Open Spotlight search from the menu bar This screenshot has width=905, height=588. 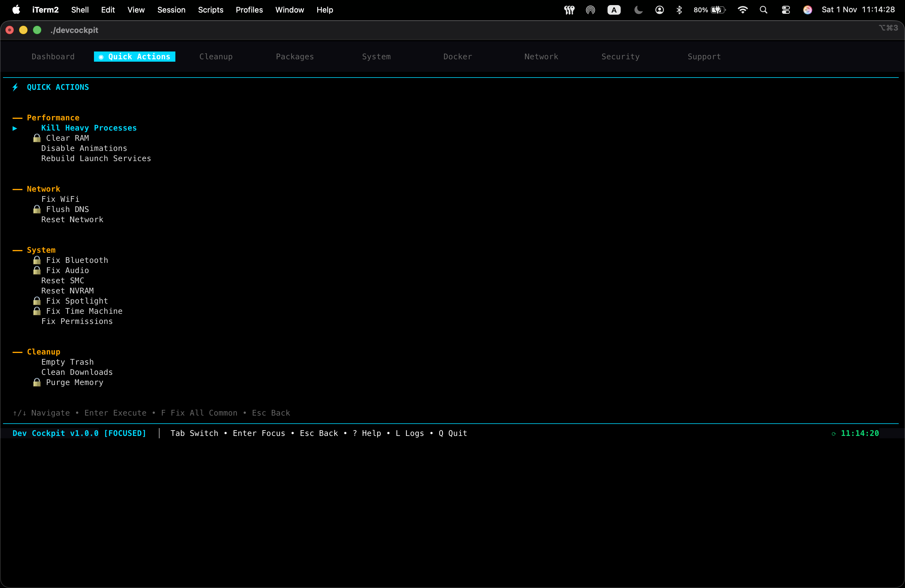(763, 10)
